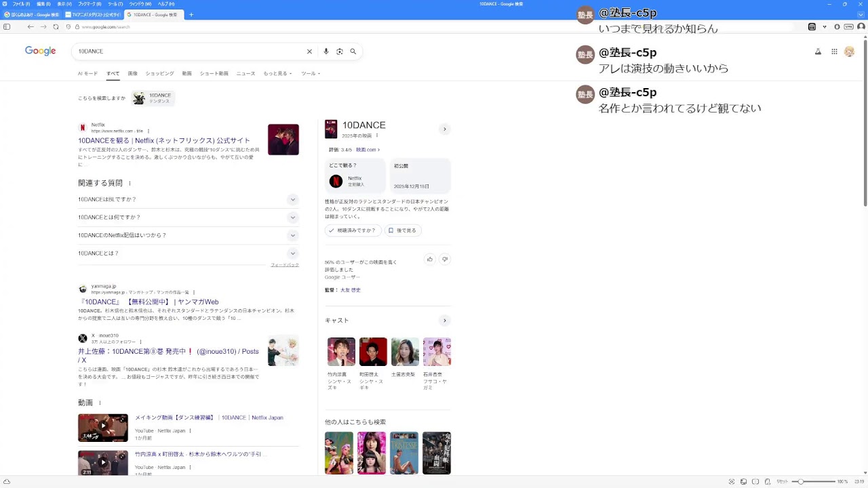
Task: Open the Google account avatar
Action: point(849,52)
